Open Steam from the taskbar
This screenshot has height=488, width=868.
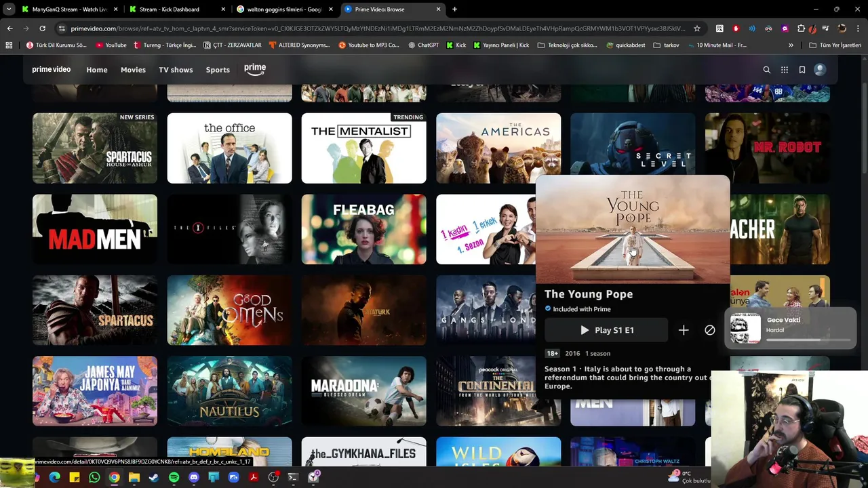[154, 477]
